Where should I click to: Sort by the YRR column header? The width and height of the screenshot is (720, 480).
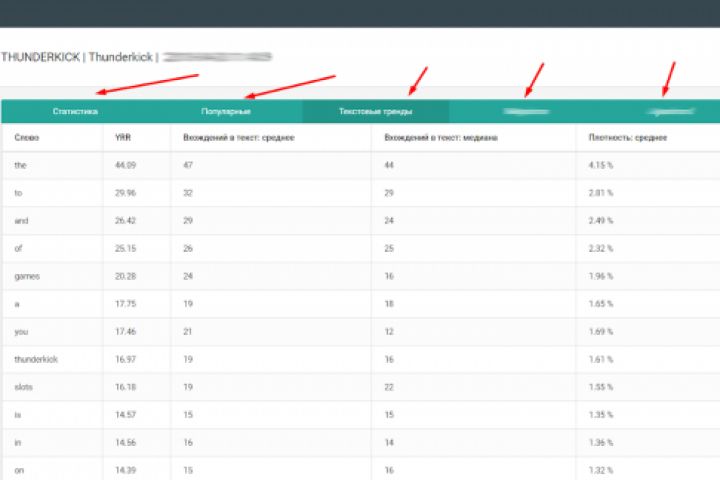point(123,137)
